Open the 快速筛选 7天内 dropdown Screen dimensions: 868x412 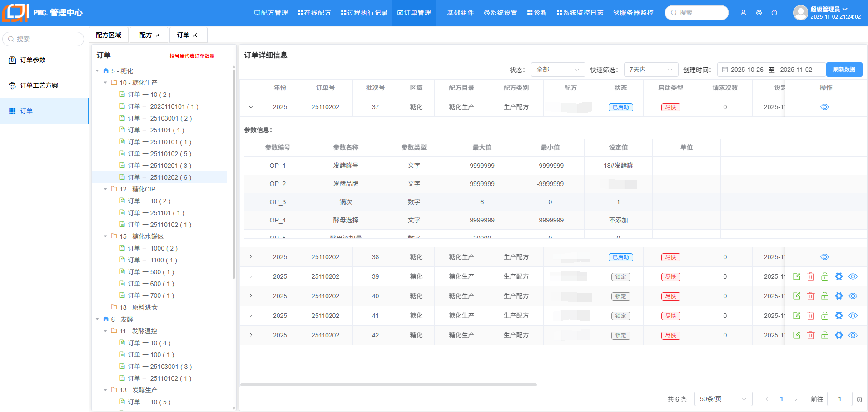pyautogui.click(x=651, y=70)
